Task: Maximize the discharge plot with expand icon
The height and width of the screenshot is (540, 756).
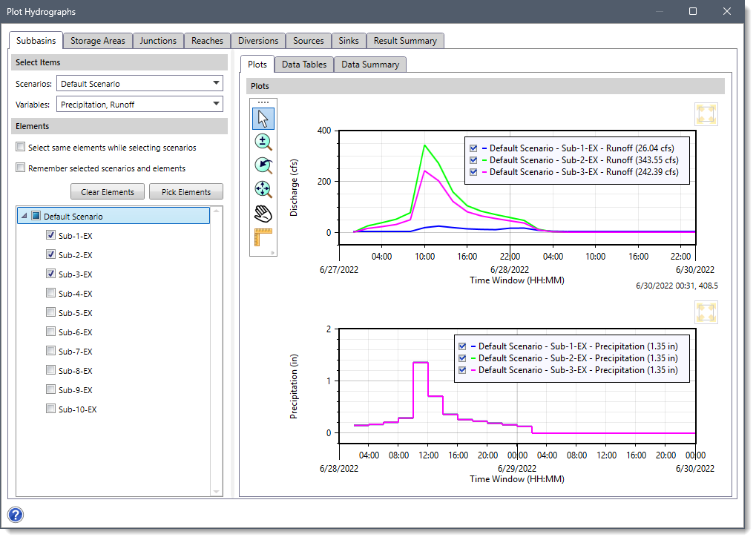Action: pyautogui.click(x=706, y=114)
